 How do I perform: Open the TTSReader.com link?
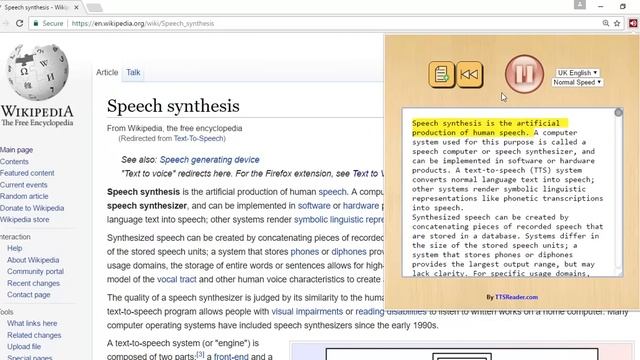[x=516, y=297]
